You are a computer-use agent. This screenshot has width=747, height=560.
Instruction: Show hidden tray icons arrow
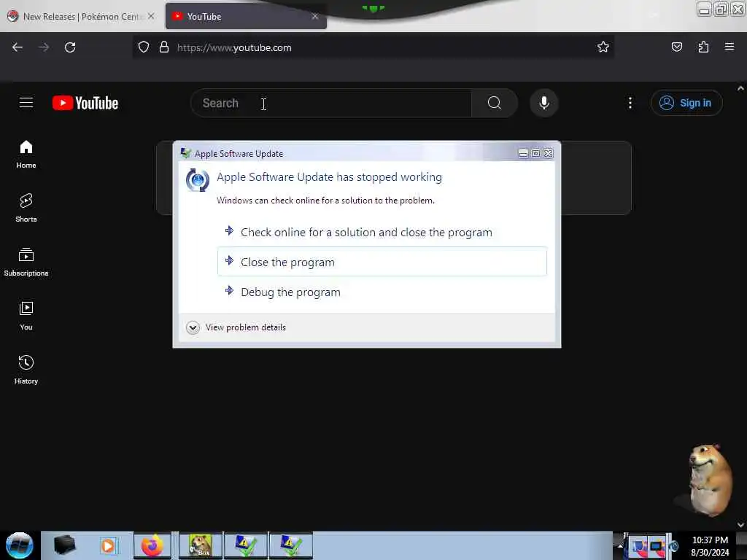(x=620, y=546)
